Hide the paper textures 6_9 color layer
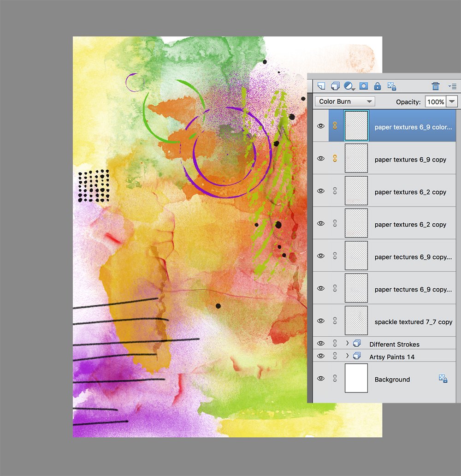 [x=321, y=126]
